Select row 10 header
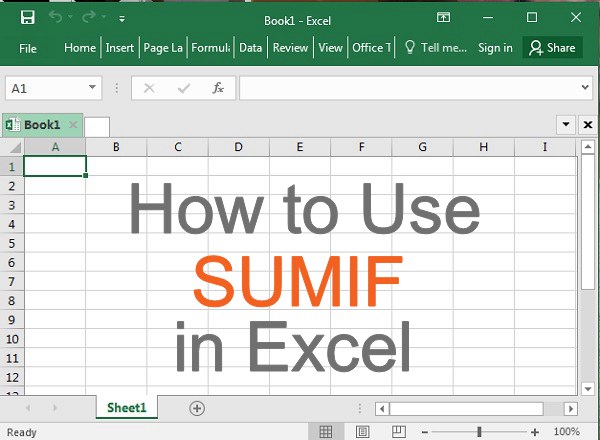Screen dimensions: 600x440 pos(12,339)
